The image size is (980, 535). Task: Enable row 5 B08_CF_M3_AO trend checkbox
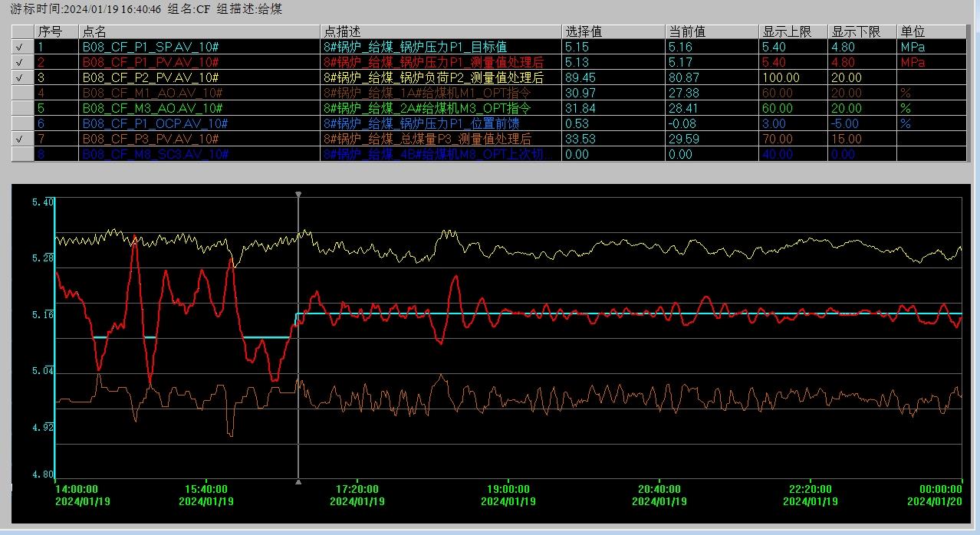[x=20, y=108]
